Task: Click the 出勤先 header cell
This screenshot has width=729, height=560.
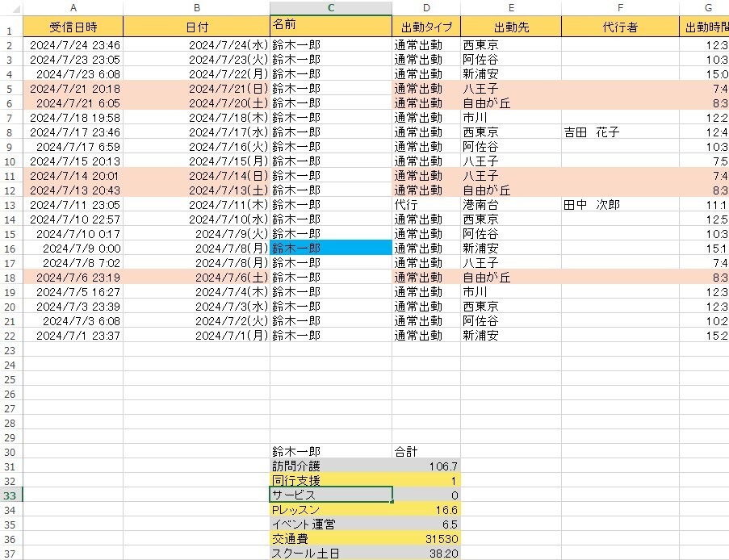Action: [511, 27]
